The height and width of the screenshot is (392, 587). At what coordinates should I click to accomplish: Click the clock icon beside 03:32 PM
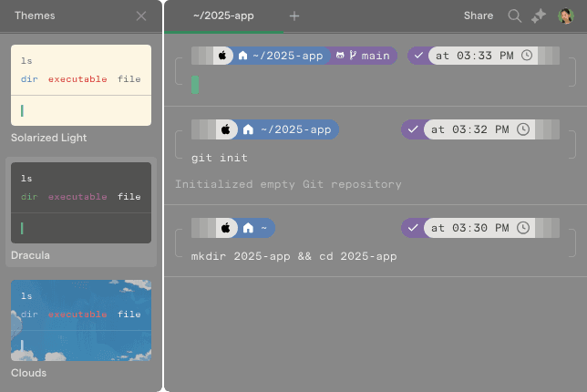(x=523, y=129)
